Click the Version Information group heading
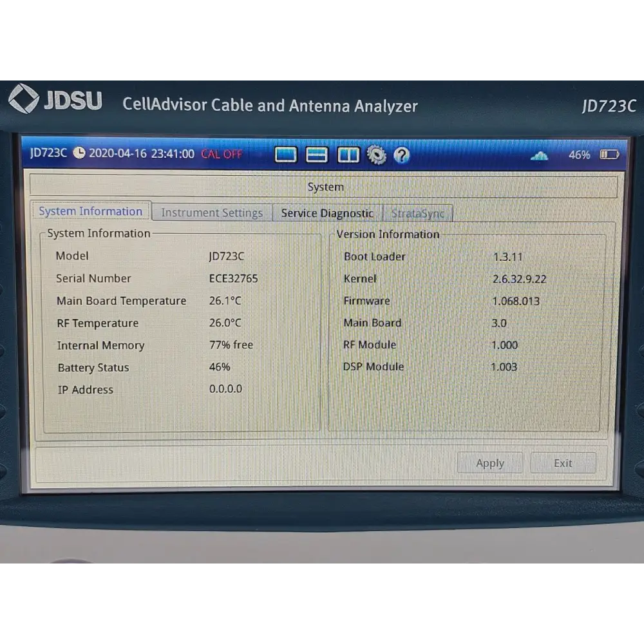The image size is (644, 644). click(388, 234)
